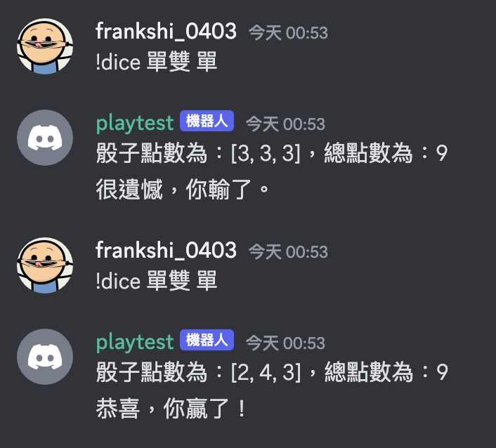
Task: Click the 機器人 badge on second playtest message
Action: click(x=207, y=340)
